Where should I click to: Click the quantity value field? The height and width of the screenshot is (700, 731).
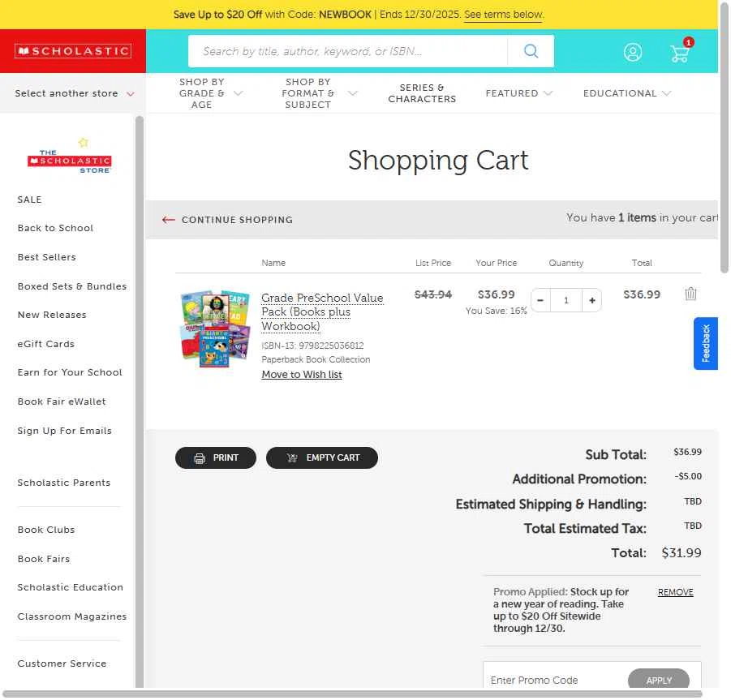(566, 300)
